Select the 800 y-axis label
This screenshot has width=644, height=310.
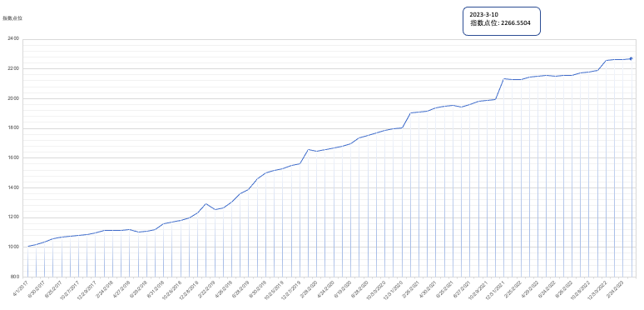[15, 277]
